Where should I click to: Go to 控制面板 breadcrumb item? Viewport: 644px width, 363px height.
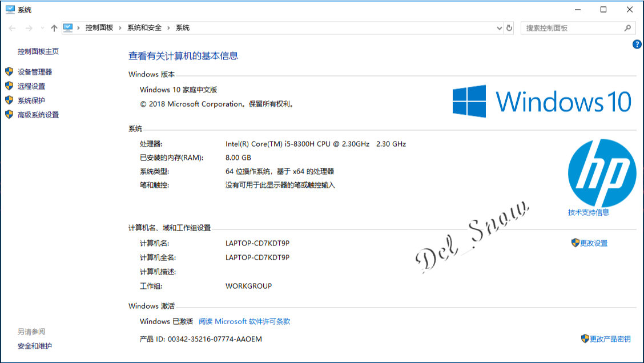point(99,27)
